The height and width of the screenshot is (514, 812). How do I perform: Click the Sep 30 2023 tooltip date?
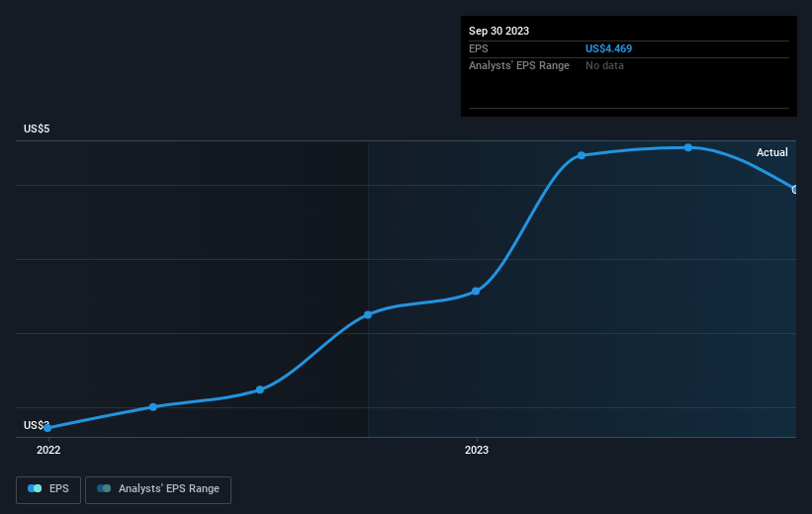(498, 31)
